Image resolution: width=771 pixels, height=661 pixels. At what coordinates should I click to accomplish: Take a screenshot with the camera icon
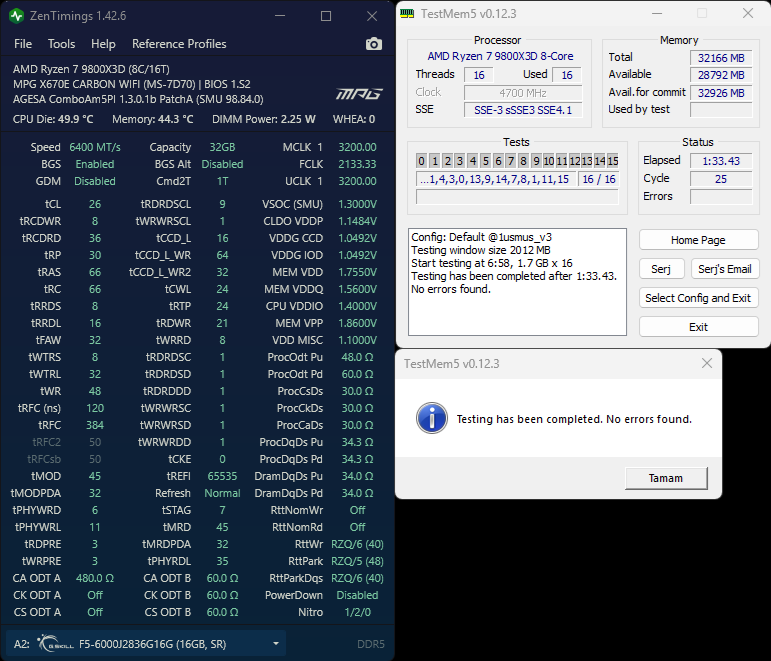(x=374, y=44)
